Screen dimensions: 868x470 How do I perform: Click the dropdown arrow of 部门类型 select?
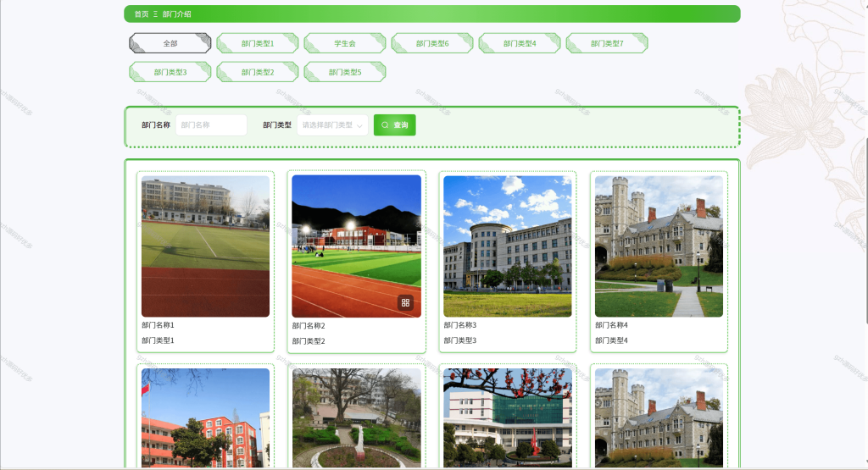359,125
